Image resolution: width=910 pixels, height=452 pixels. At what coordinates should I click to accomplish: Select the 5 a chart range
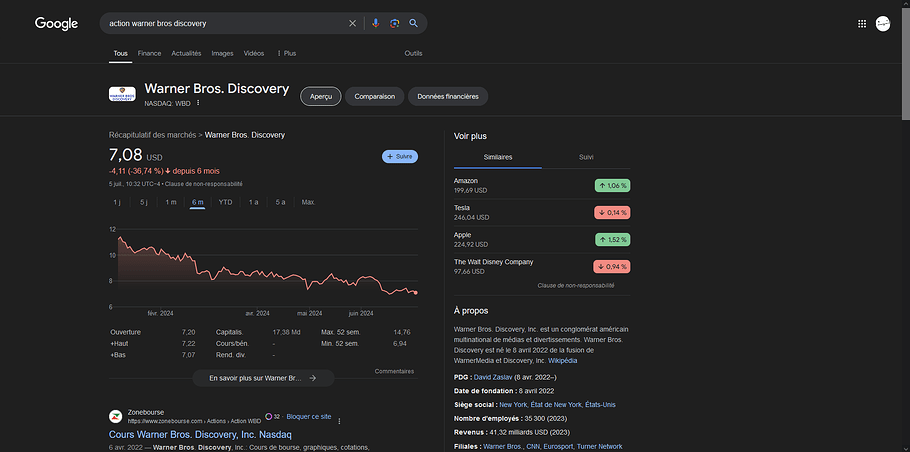click(x=280, y=202)
